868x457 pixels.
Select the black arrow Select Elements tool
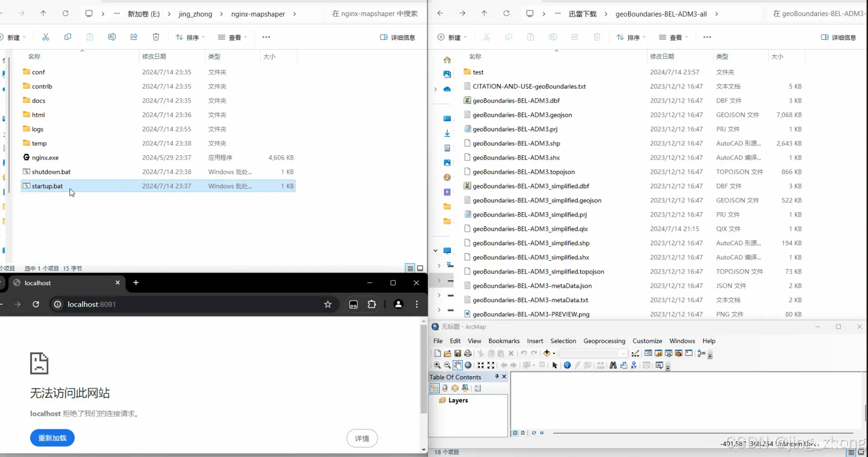(x=555, y=365)
